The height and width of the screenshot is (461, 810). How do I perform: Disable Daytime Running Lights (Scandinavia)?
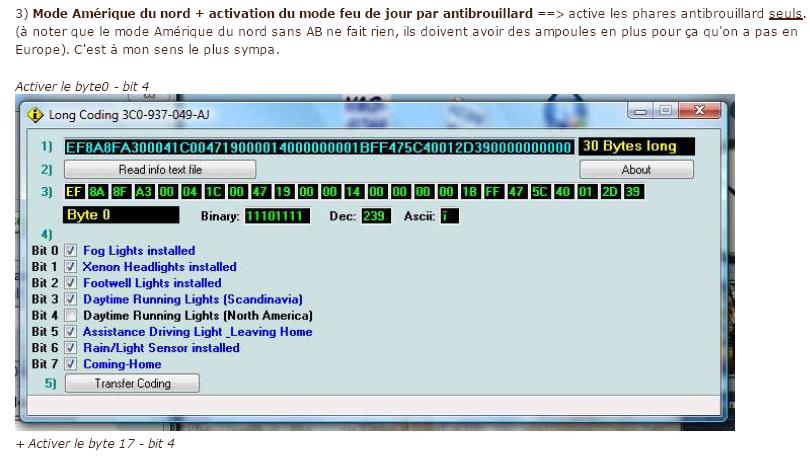[70, 299]
